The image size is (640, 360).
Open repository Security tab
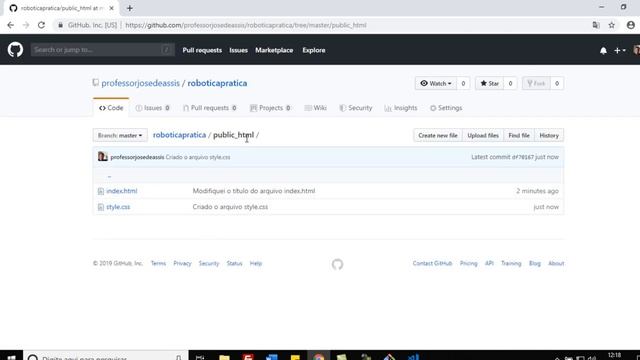[356, 108]
